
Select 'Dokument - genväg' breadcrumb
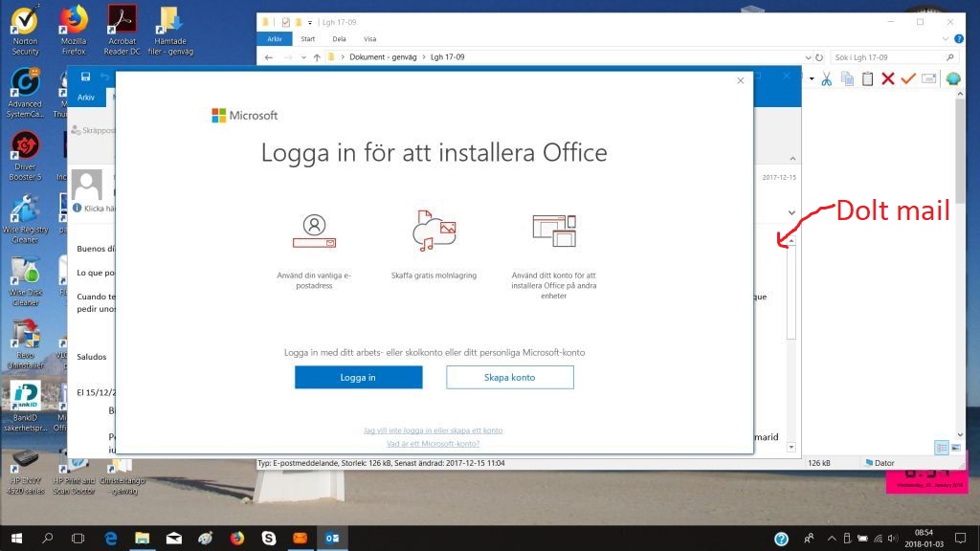tap(383, 56)
